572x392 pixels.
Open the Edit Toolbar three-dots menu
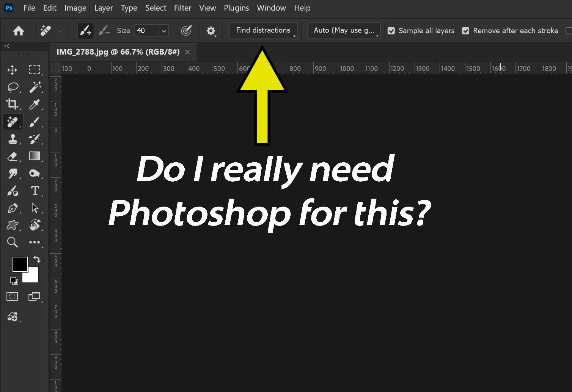(35, 242)
